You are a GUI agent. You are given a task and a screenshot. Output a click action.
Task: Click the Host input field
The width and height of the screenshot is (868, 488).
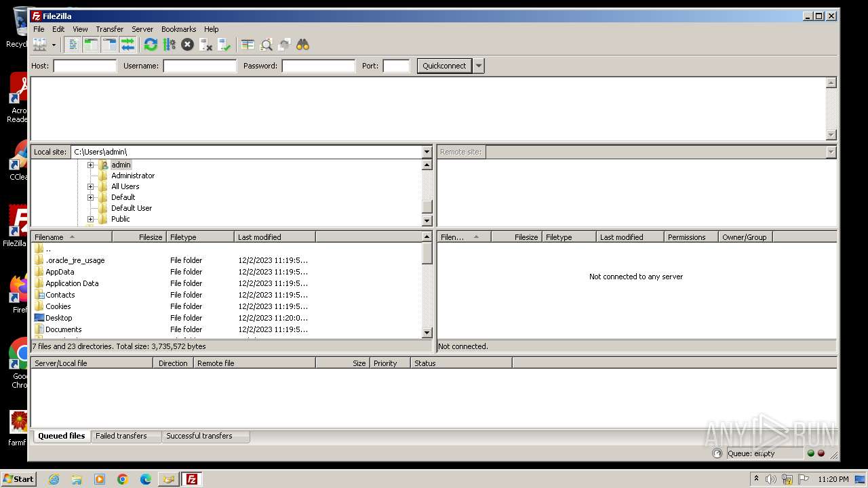click(85, 66)
